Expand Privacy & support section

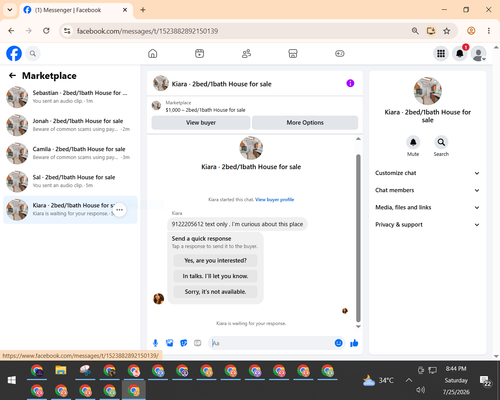[x=427, y=225]
